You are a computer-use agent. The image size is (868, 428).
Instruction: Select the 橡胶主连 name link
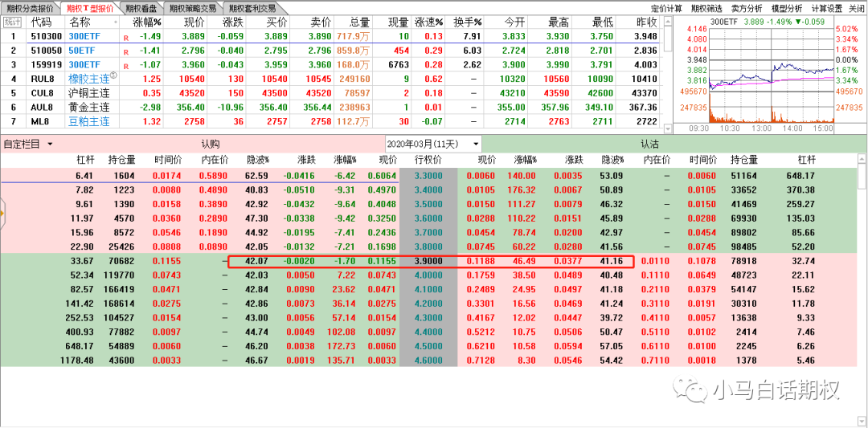89,79
